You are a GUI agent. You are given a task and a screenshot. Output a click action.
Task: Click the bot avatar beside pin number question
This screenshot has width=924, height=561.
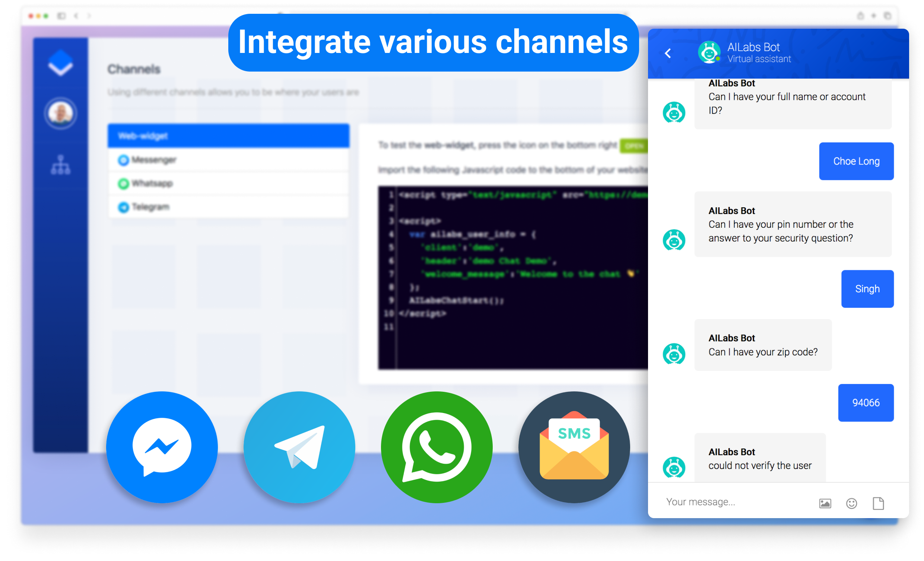[x=674, y=240]
